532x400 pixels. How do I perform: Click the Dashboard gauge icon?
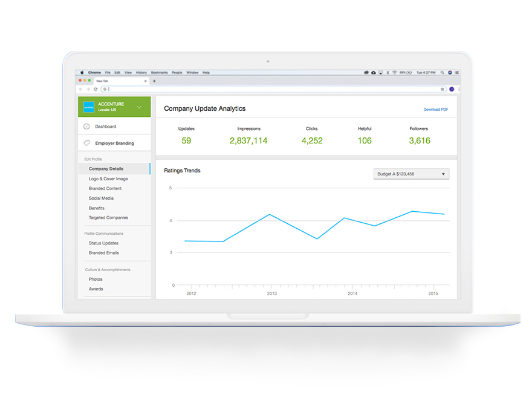[x=86, y=126]
